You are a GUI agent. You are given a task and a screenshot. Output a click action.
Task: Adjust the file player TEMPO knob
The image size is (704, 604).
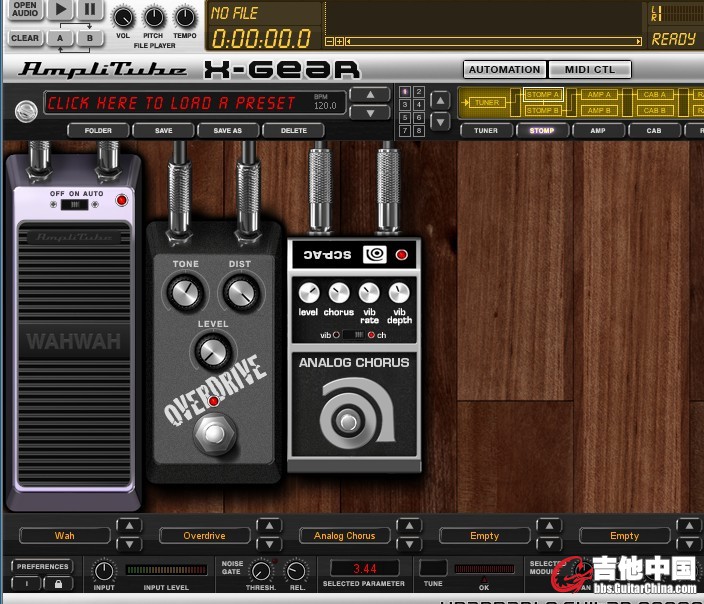[x=185, y=18]
